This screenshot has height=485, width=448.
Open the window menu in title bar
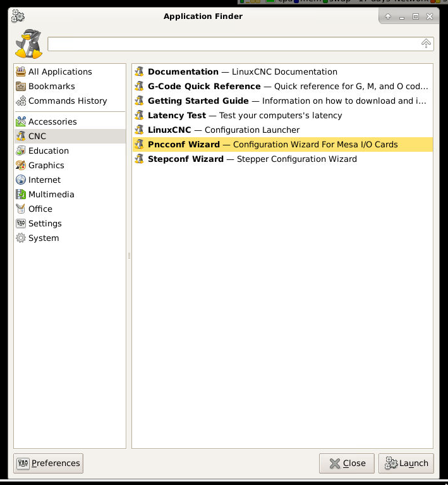point(18,16)
